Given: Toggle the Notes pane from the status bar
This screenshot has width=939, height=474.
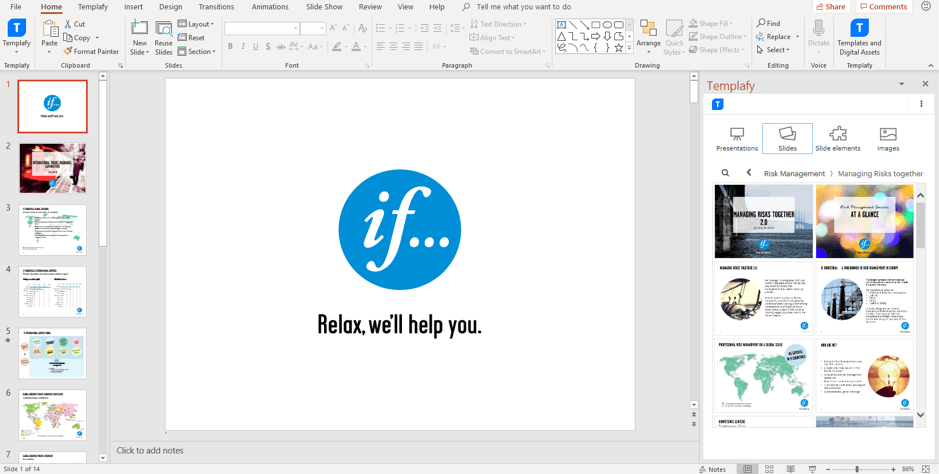Looking at the screenshot, I should [713, 469].
